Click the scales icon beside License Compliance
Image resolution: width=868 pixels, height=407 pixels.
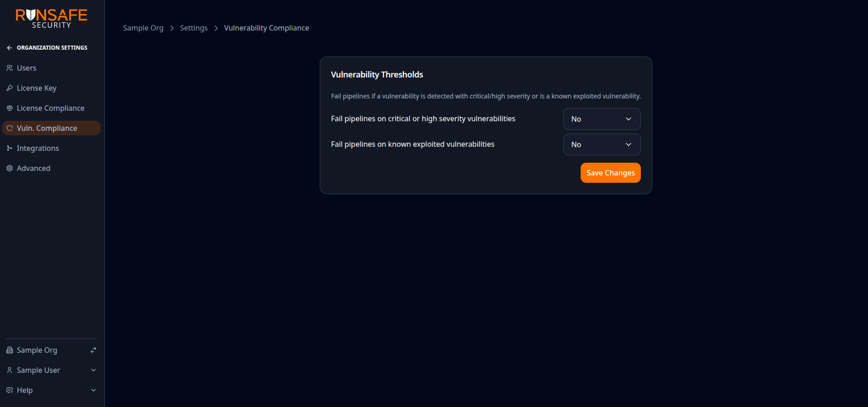tap(10, 108)
